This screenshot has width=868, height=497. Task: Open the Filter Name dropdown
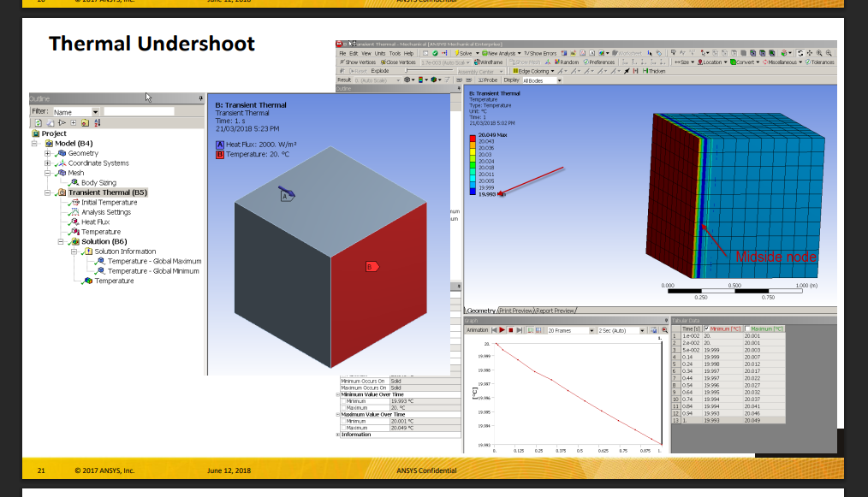coord(95,112)
